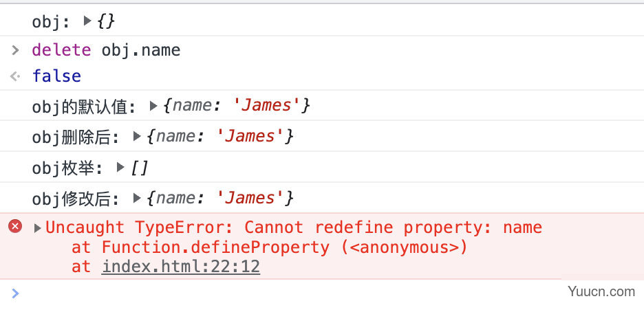Click the Function.defineProperty stack line
Screen dimensions: 644x312
270,247
